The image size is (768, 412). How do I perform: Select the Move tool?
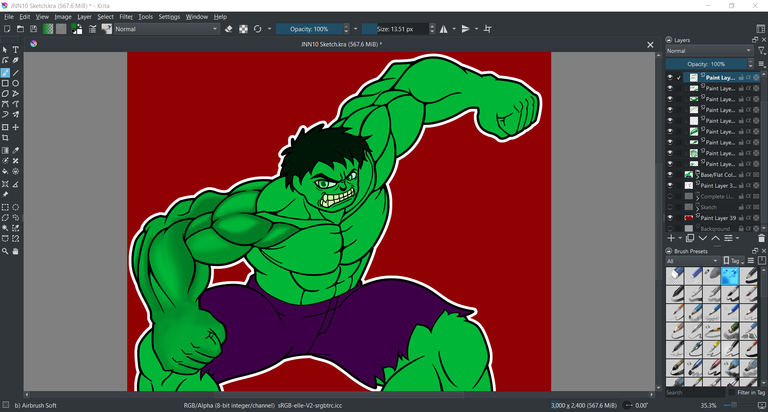16,127
